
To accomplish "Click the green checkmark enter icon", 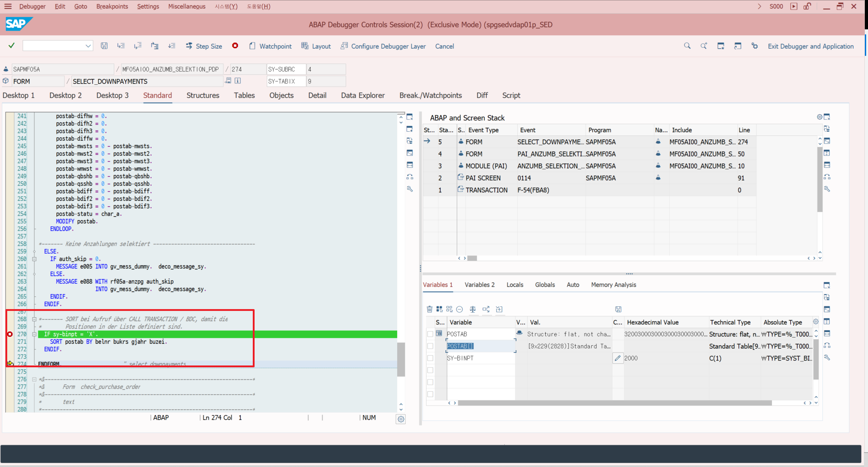I will point(12,46).
